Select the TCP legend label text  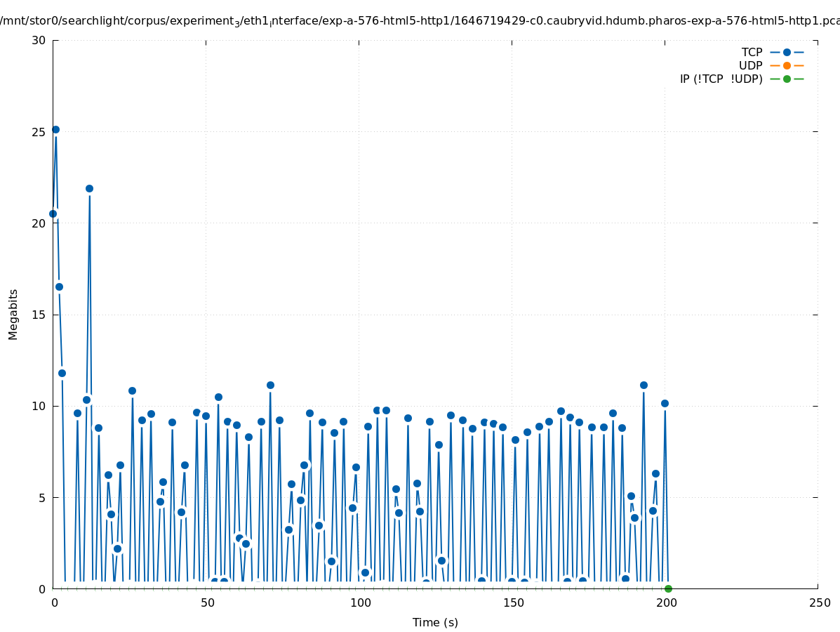tap(752, 53)
